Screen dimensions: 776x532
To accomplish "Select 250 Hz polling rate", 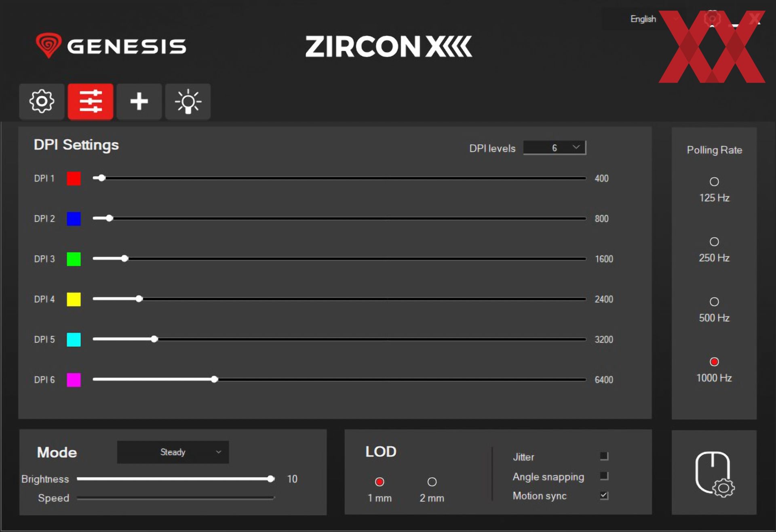I will click(x=714, y=242).
